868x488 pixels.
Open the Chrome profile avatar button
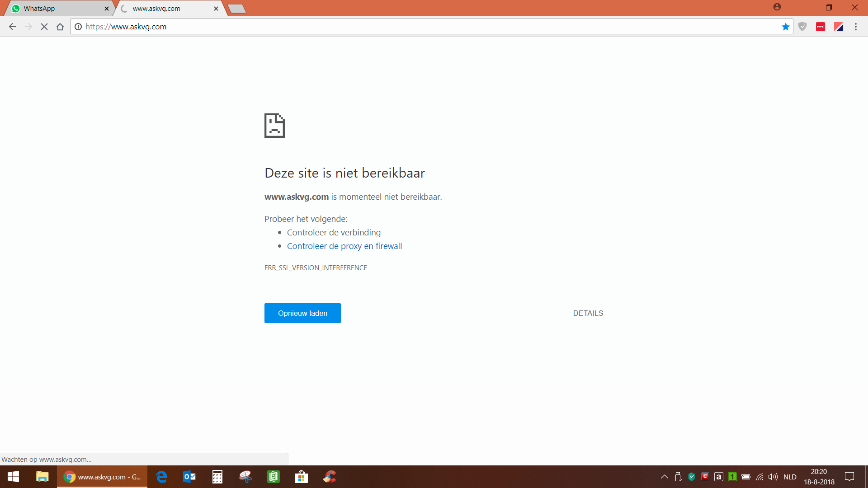(777, 7)
